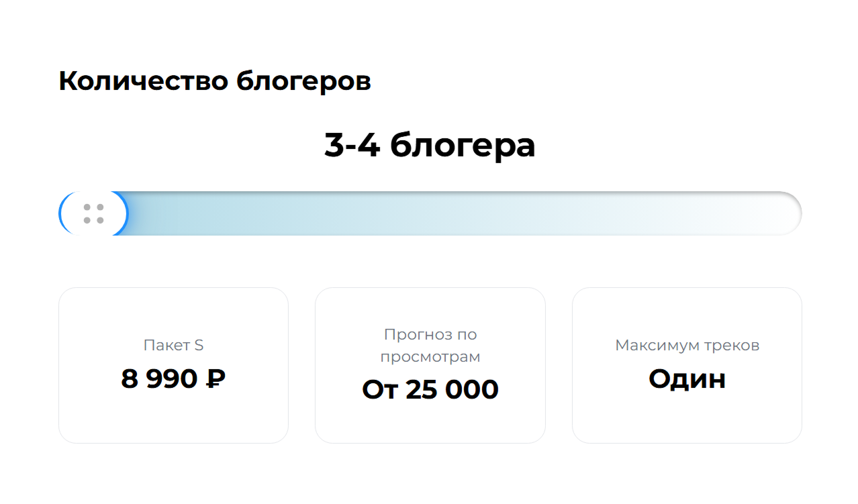Image resolution: width=858 pixels, height=504 pixels.
Task: Open the "Прогноз по просмотрам" card
Action: tap(430, 423)
